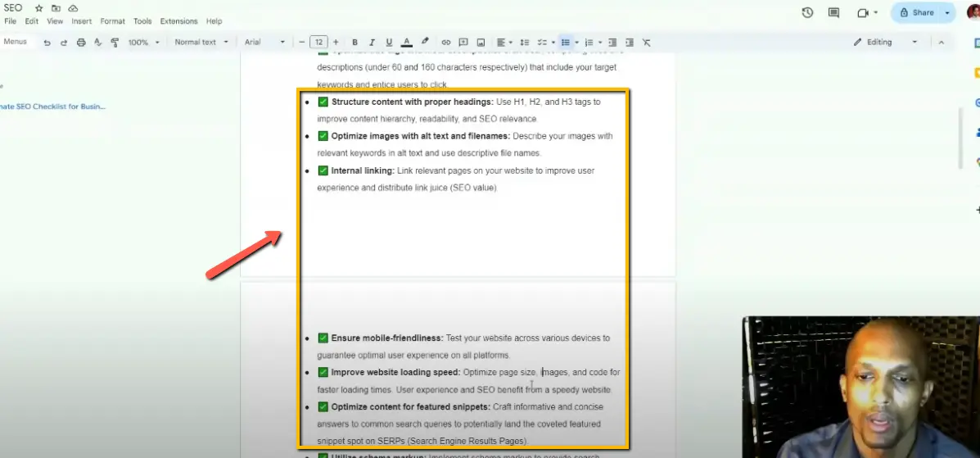Screen dimensions: 980x458
Task: Open the File menu
Action: coord(10,21)
